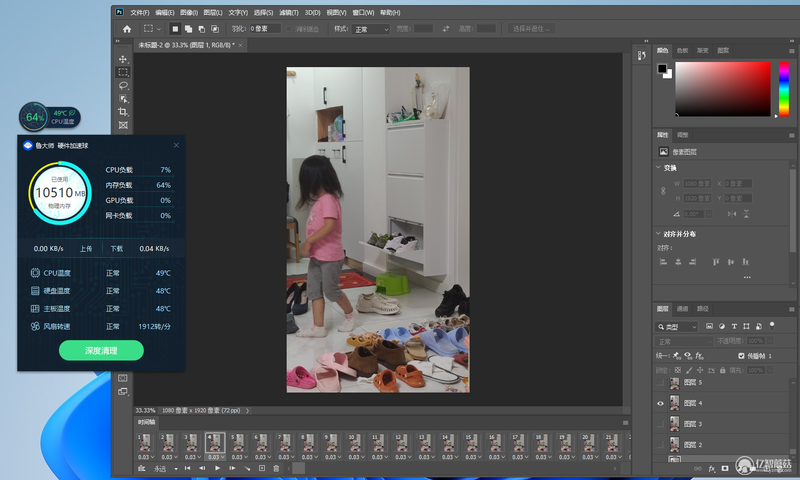Switch to the 调整 adjustments tab

click(682, 135)
